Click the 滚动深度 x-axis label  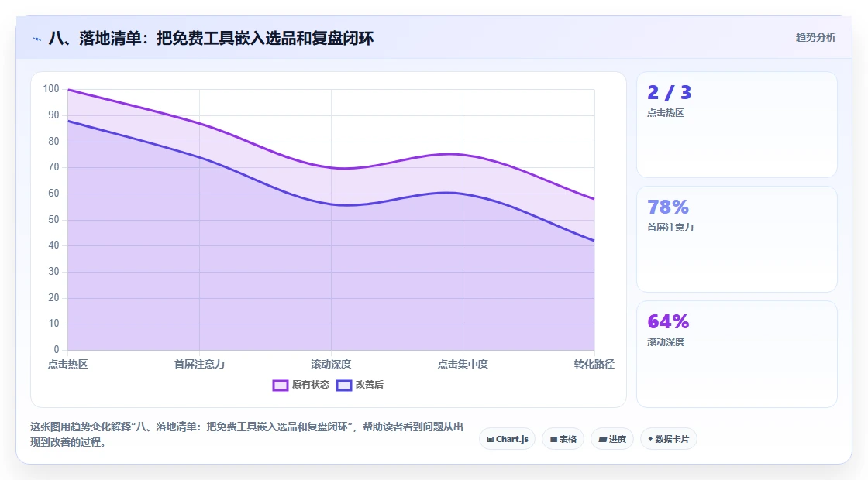pyautogui.click(x=331, y=364)
